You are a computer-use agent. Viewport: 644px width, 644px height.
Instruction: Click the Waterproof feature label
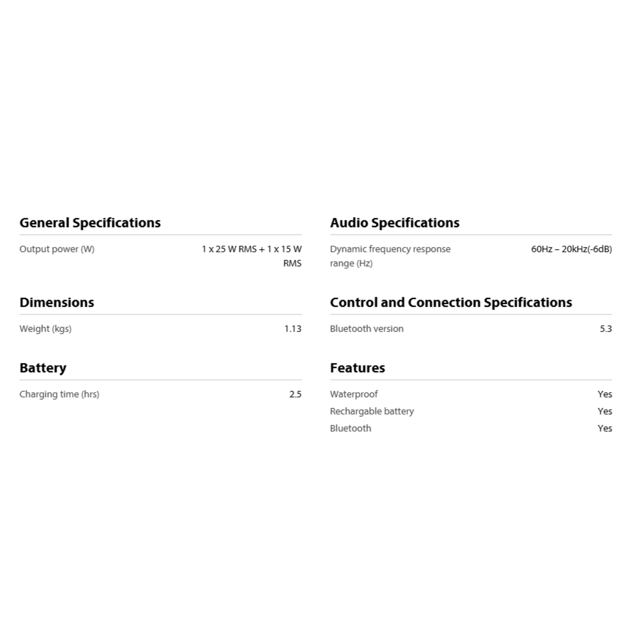click(354, 394)
